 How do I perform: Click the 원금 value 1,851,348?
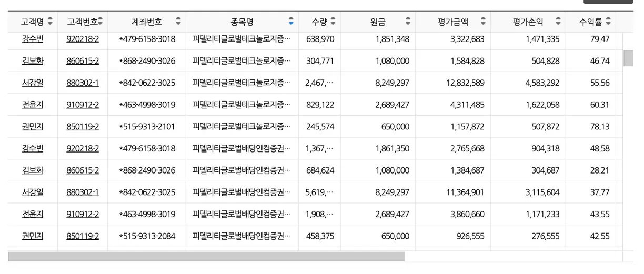[393, 39]
